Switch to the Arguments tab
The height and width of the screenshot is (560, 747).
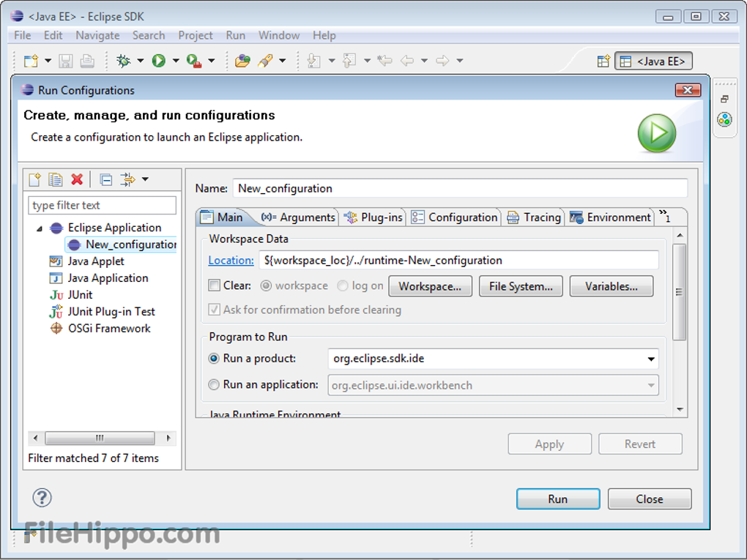298,217
